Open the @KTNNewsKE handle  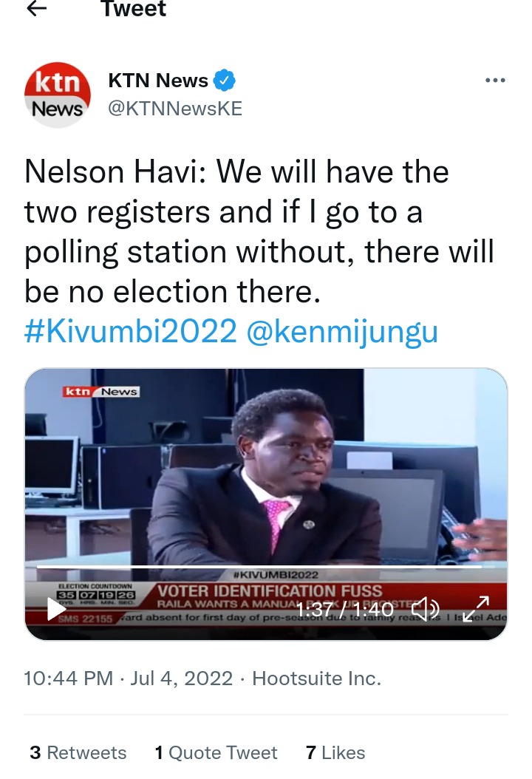pyautogui.click(x=175, y=109)
